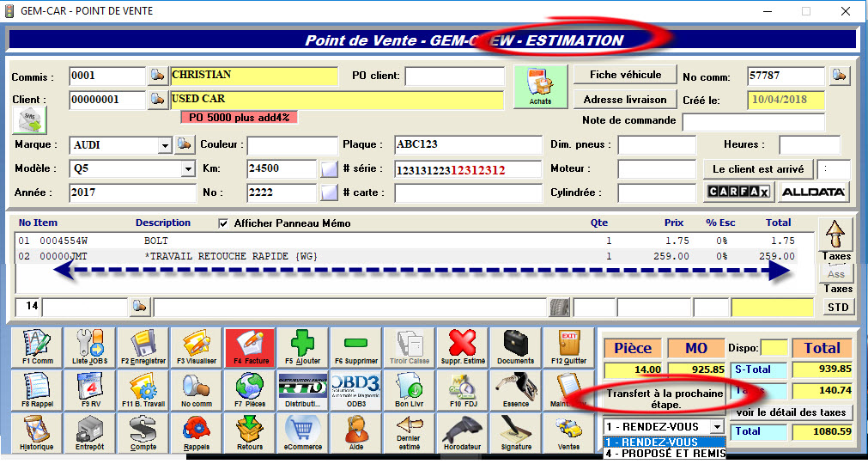Open Aide help icon
This screenshot has height=464, width=868.
tap(355, 434)
